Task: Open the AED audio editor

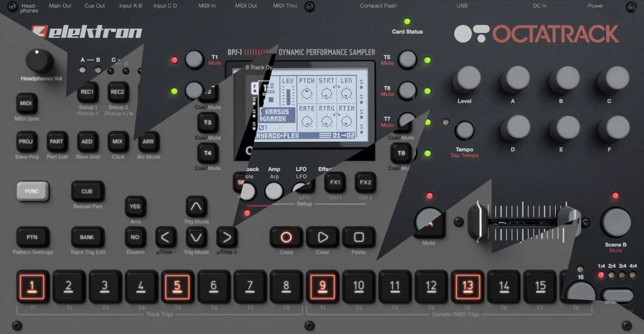Action: pos(87,142)
